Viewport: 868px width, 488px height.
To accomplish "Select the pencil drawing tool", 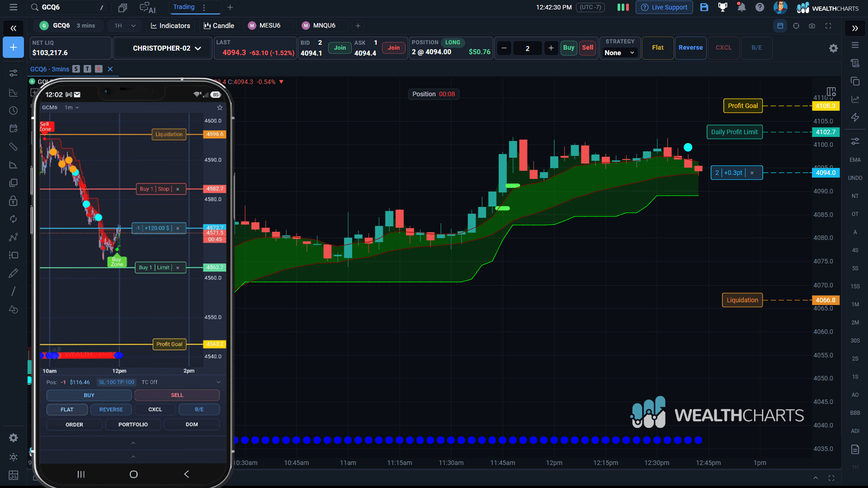I will 14,273.
